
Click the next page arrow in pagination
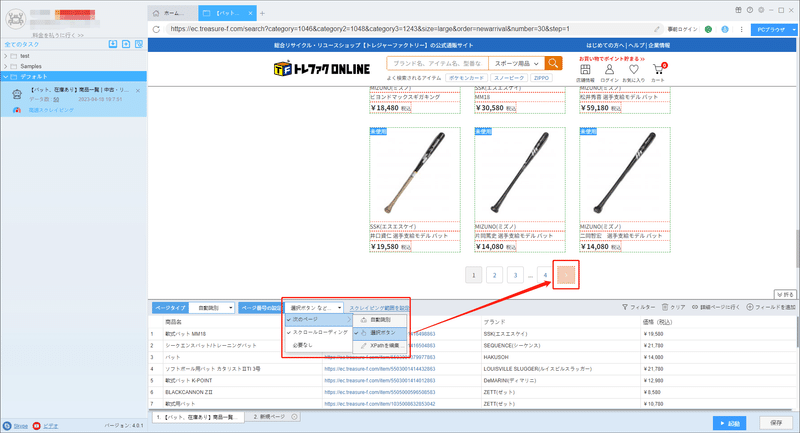[566, 275]
